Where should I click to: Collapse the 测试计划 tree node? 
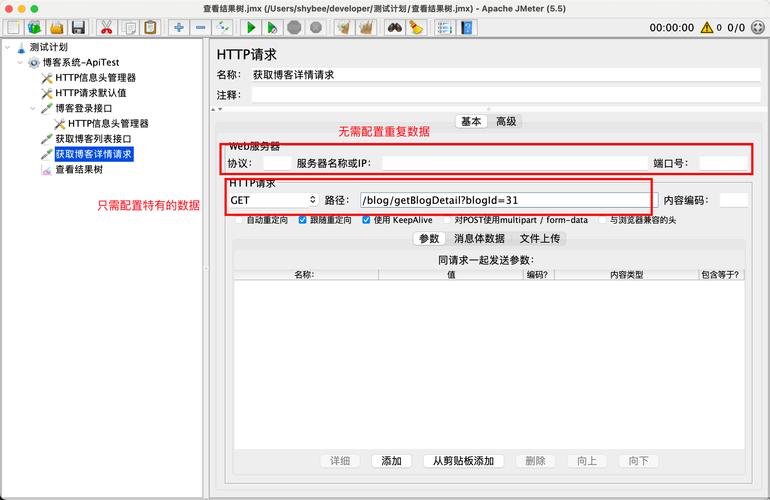pyautogui.click(x=7, y=47)
